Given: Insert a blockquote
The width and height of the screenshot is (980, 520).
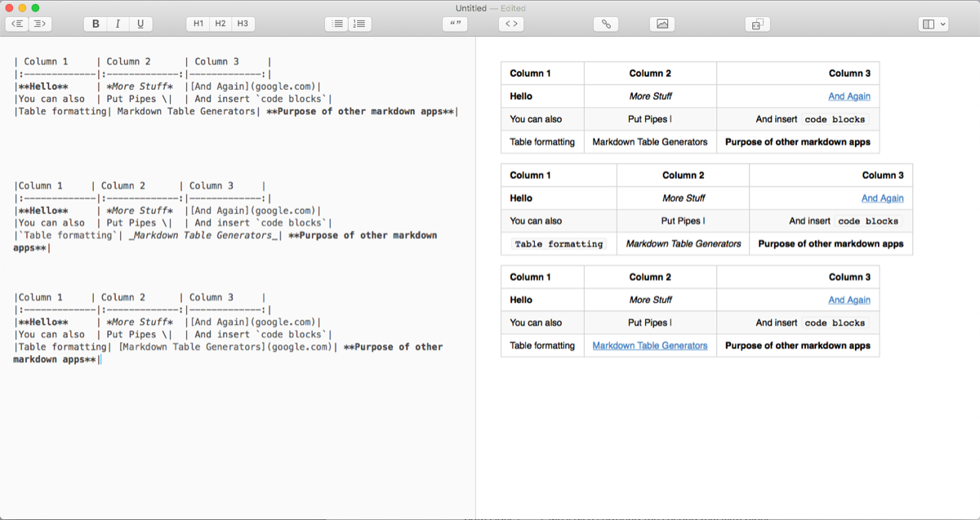Looking at the screenshot, I should [456, 24].
